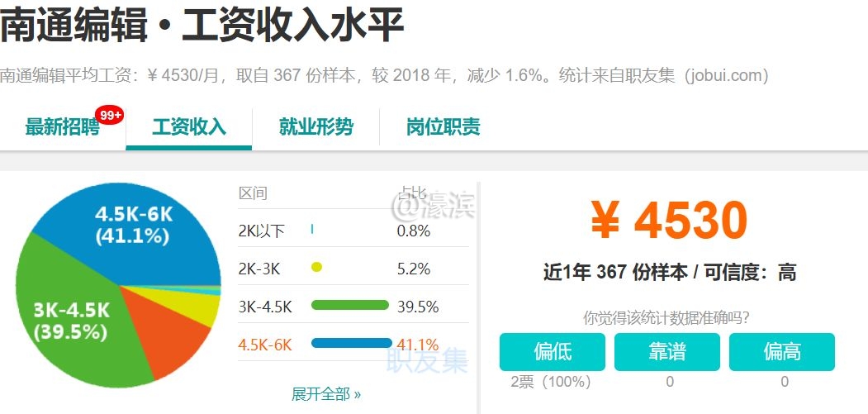Vote 偏高 on data accuracy

coord(781,352)
